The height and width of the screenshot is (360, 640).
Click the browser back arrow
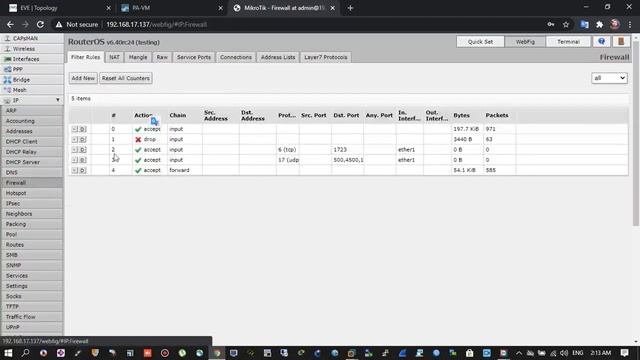coord(10,24)
